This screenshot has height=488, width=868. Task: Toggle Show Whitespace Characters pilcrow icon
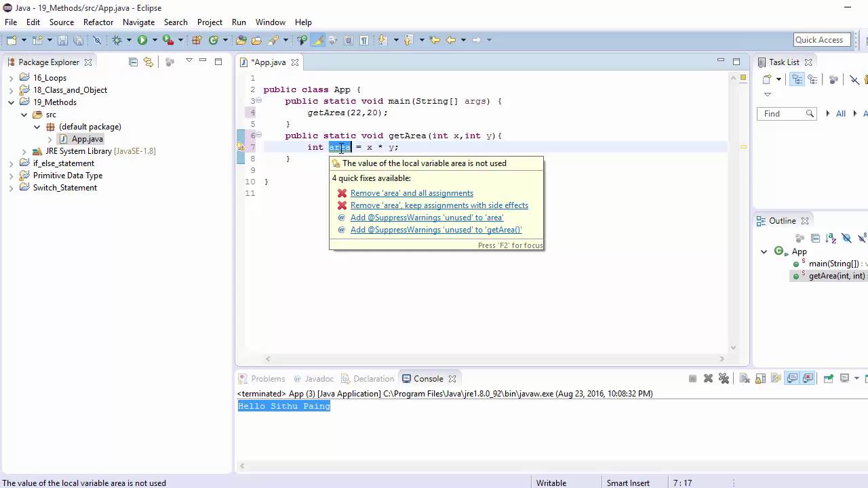pos(364,40)
